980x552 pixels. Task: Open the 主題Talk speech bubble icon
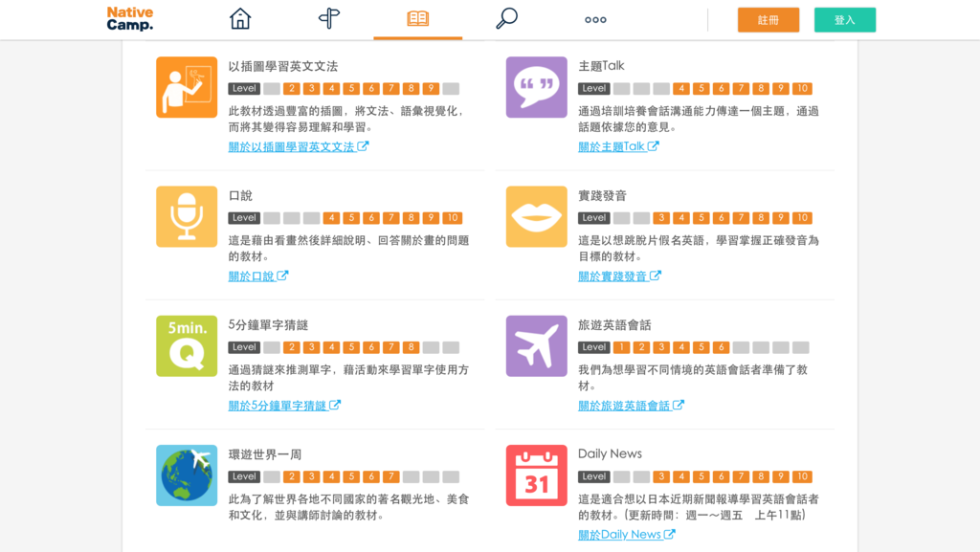(536, 87)
